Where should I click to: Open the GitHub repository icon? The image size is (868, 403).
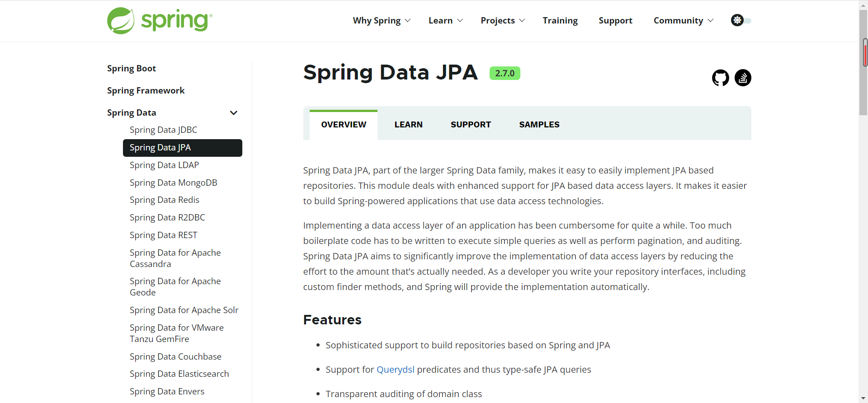coord(721,78)
